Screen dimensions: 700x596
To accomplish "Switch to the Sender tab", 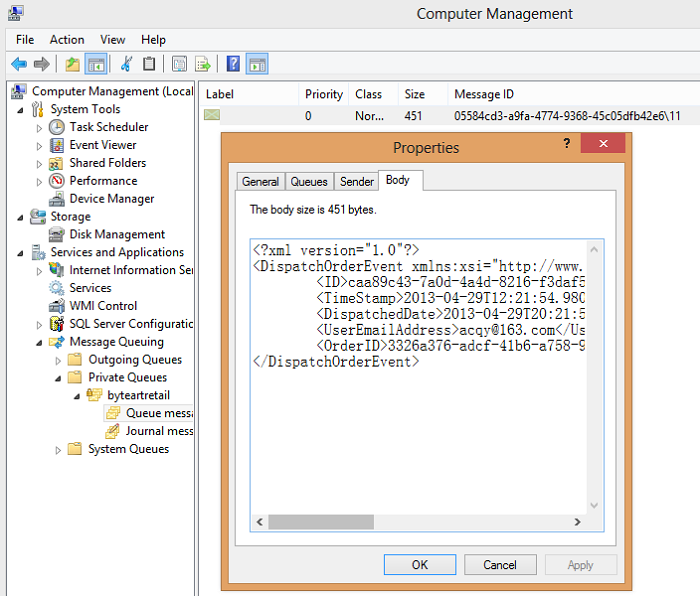I will pos(357,182).
